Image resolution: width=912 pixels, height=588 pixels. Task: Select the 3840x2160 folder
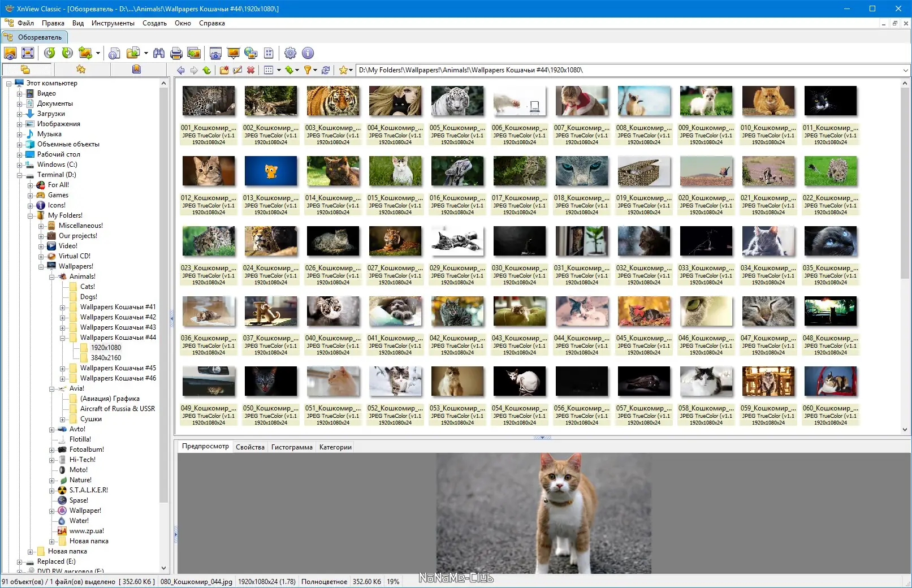[x=106, y=358]
